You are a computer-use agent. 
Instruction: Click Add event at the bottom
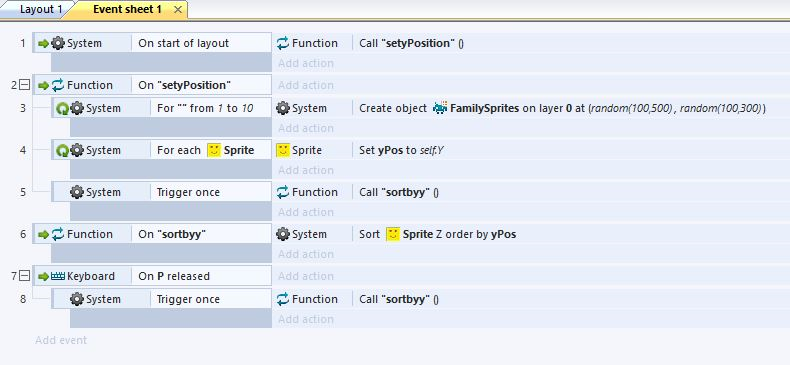61,340
